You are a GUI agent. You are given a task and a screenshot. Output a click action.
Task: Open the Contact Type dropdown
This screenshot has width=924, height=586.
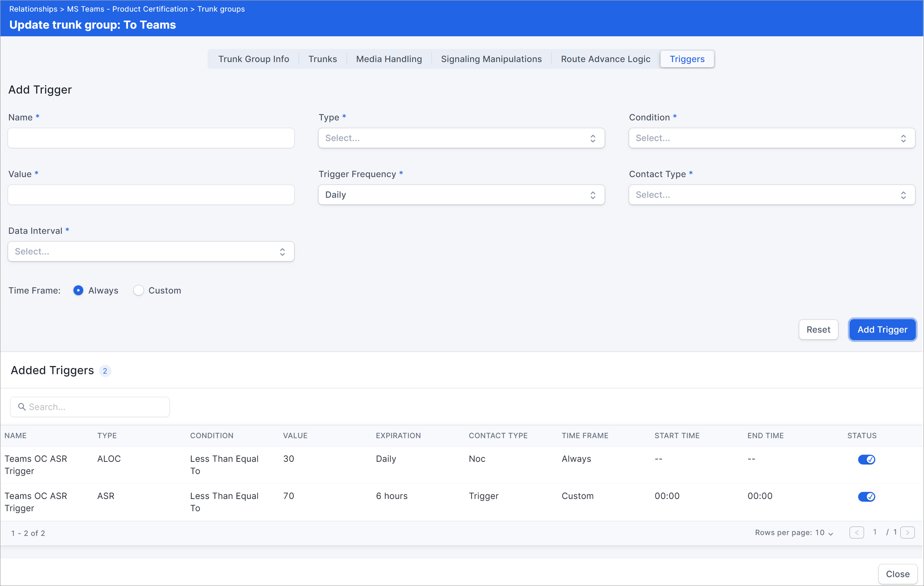pyautogui.click(x=771, y=195)
